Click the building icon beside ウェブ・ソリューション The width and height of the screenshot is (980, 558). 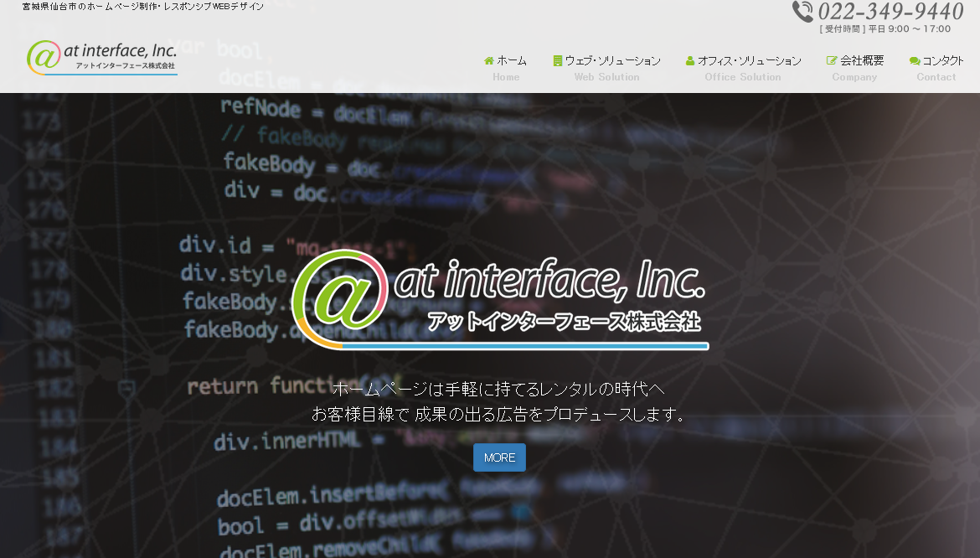point(558,60)
